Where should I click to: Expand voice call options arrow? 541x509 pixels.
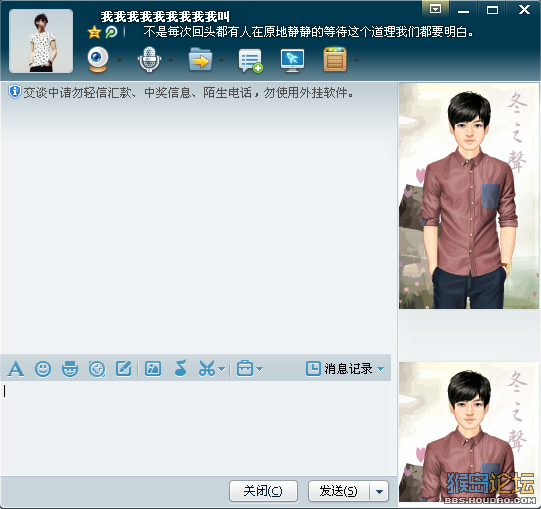(170, 60)
